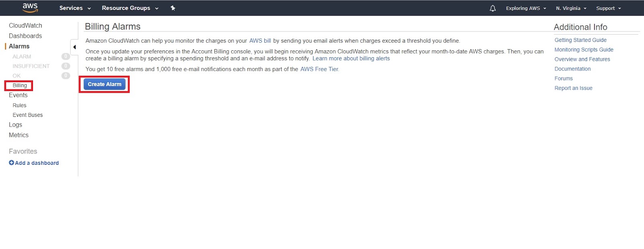644x249 pixels.
Task: Open Event Buses under Events
Action: pos(27,115)
